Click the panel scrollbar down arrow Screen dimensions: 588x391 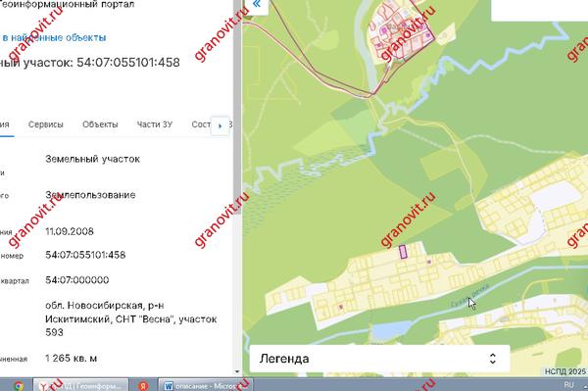click(237, 371)
